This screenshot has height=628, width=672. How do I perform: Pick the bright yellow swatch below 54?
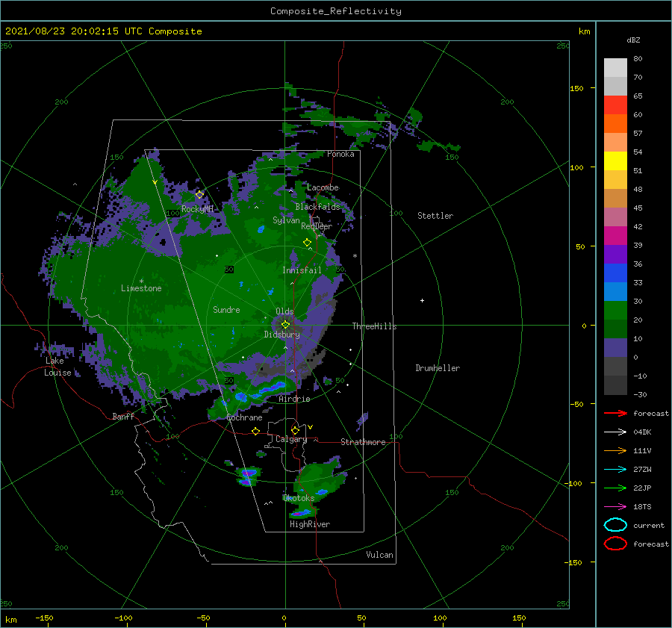tap(615, 161)
